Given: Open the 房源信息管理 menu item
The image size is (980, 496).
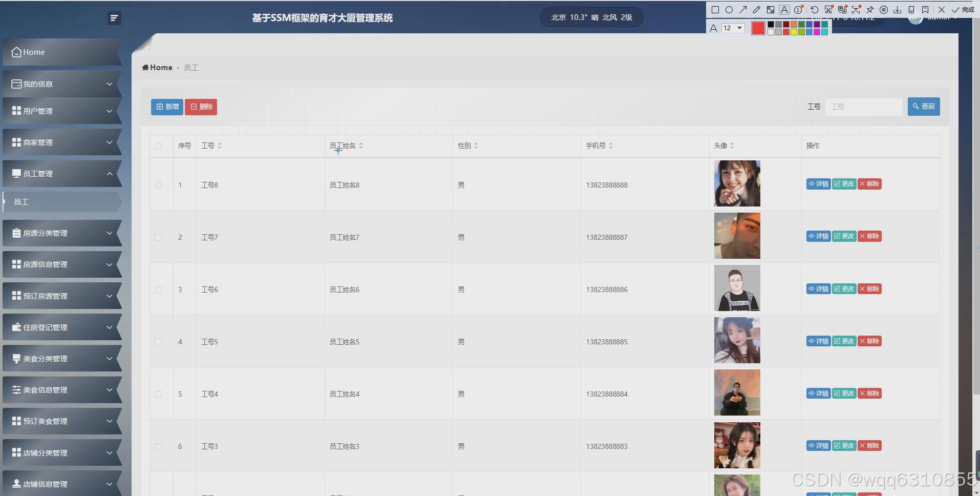Looking at the screenshot, I should (61, 264).
